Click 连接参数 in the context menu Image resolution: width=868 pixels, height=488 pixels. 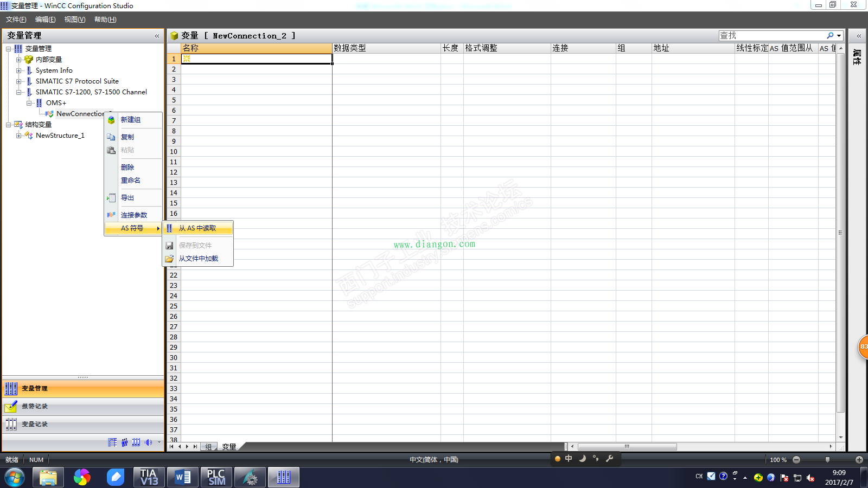tap(133, 215)
